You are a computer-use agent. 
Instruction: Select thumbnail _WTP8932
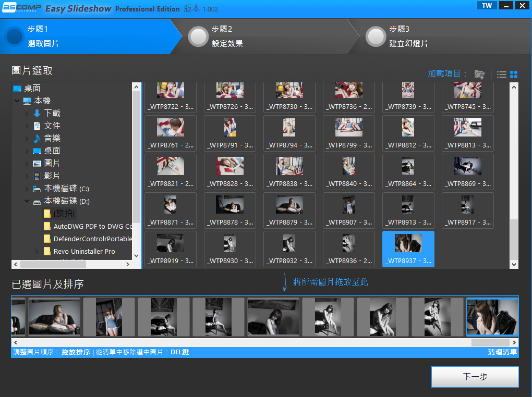pyautogui.click(x=289, y=249)
